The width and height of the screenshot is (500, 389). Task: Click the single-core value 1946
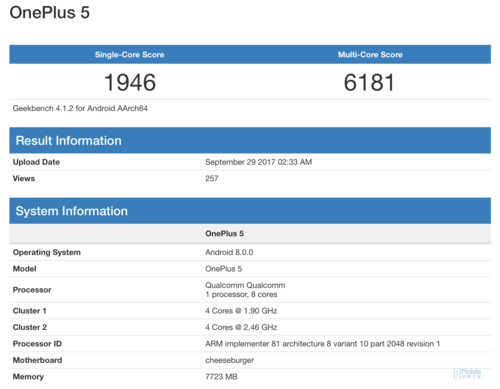[x=130, y=82]
